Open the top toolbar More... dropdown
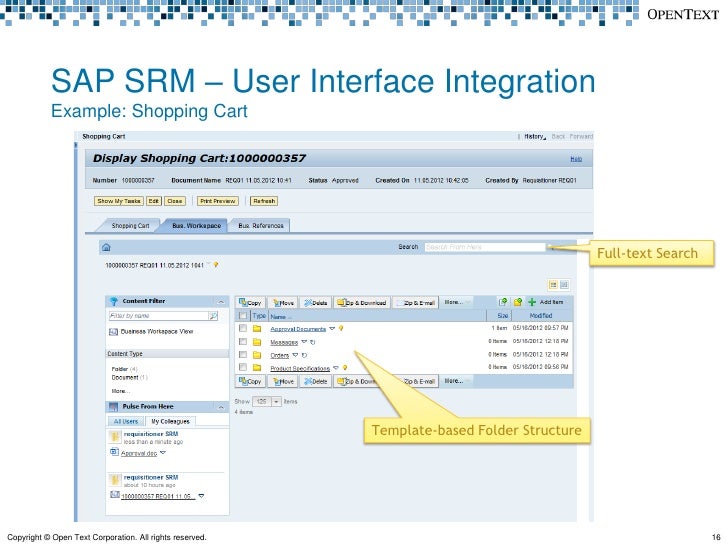Screen dimensions: 728x546 pos(456,302)
